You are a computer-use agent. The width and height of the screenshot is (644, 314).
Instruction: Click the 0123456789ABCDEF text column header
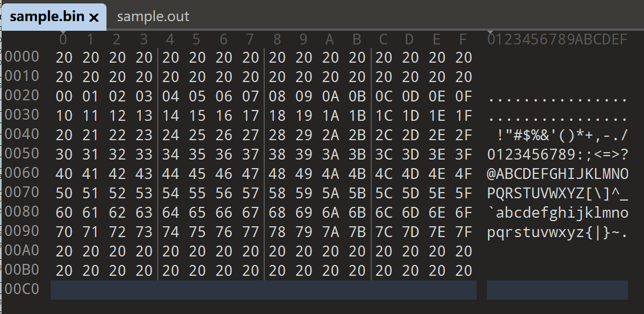pos(557,39)
